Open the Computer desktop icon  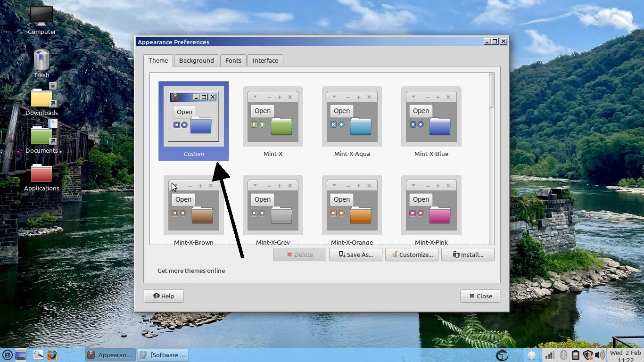41,20
